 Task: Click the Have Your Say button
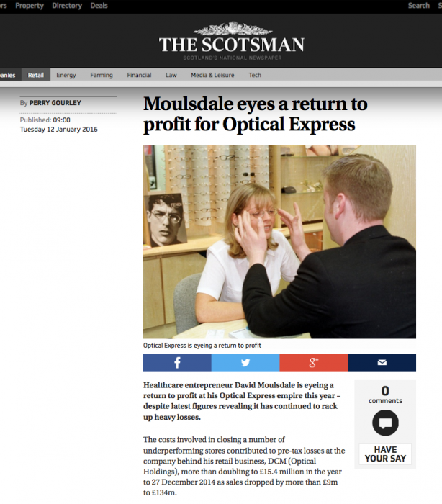[x=385, y=454]
